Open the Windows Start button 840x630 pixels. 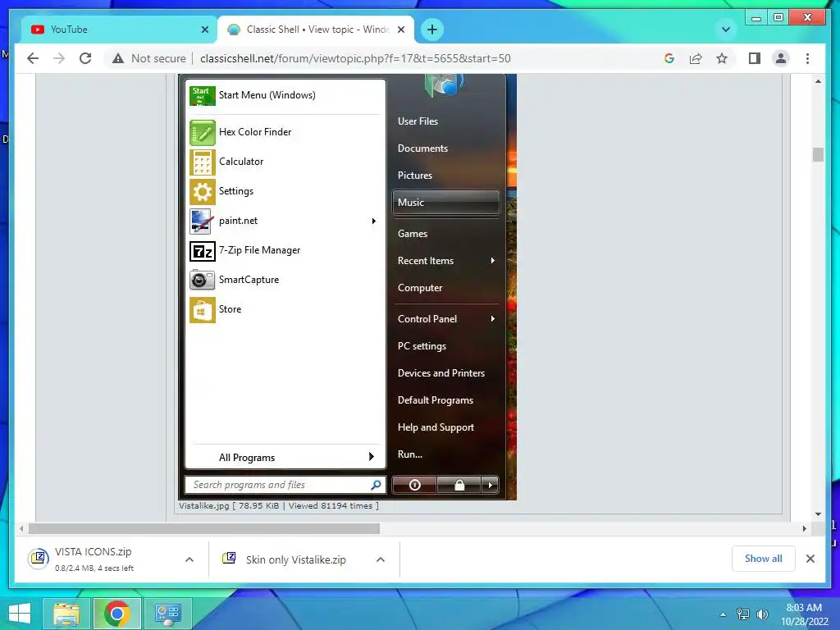coord(20,614)
